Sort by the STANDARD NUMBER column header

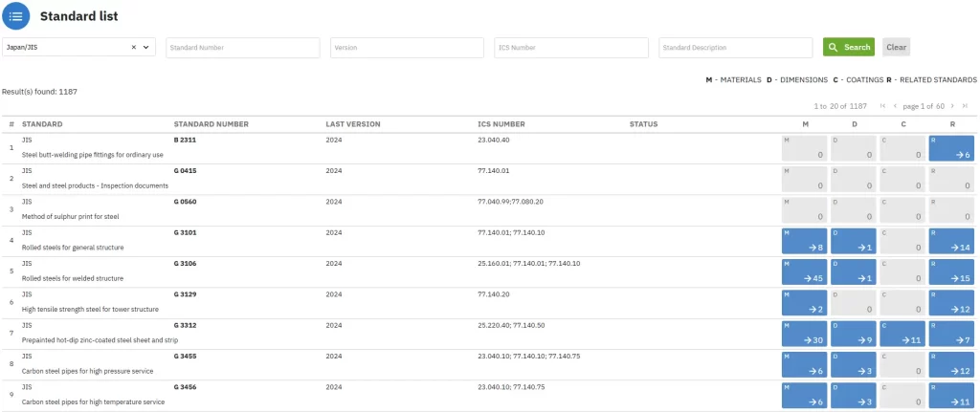[211, 124]
